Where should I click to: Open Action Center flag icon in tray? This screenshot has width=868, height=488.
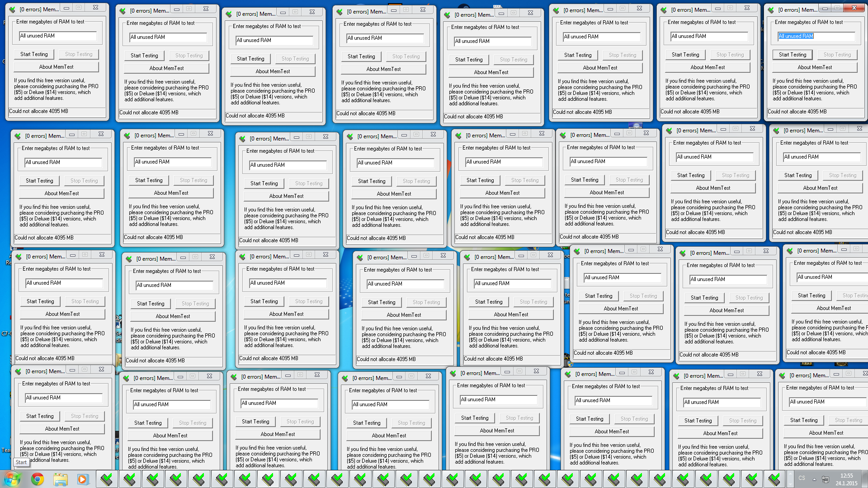click(825, 479)
